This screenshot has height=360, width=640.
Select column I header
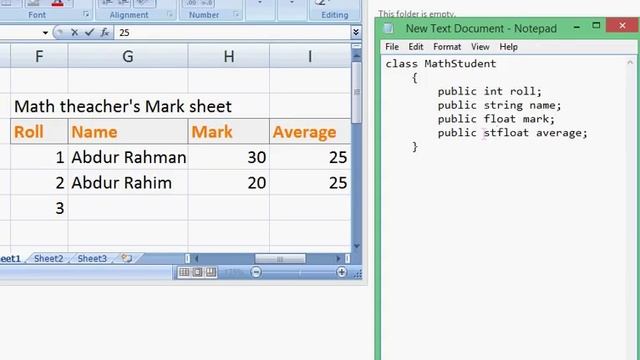(x=310, y=56)
